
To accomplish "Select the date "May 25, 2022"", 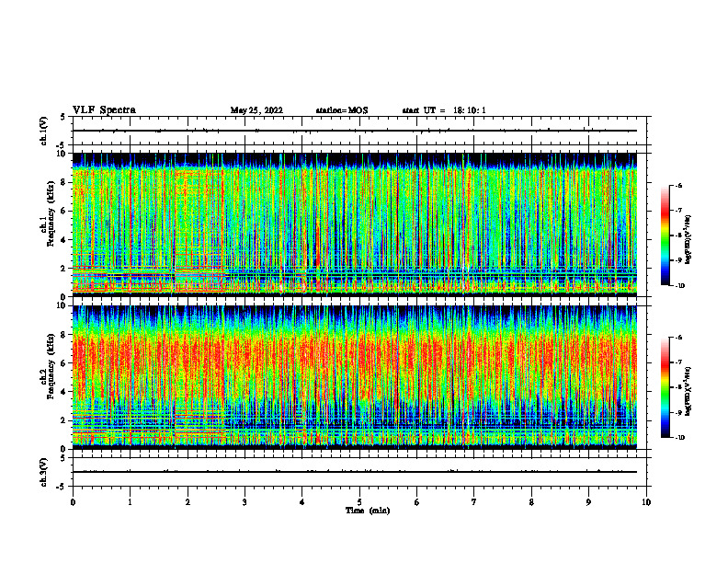I will [256, 110].
